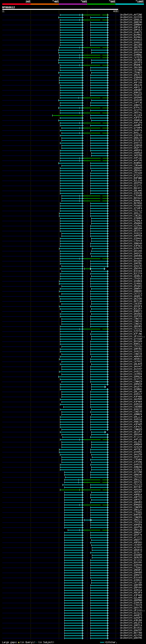Select the UniRef100_Q5K125 label

coord(131,530)
